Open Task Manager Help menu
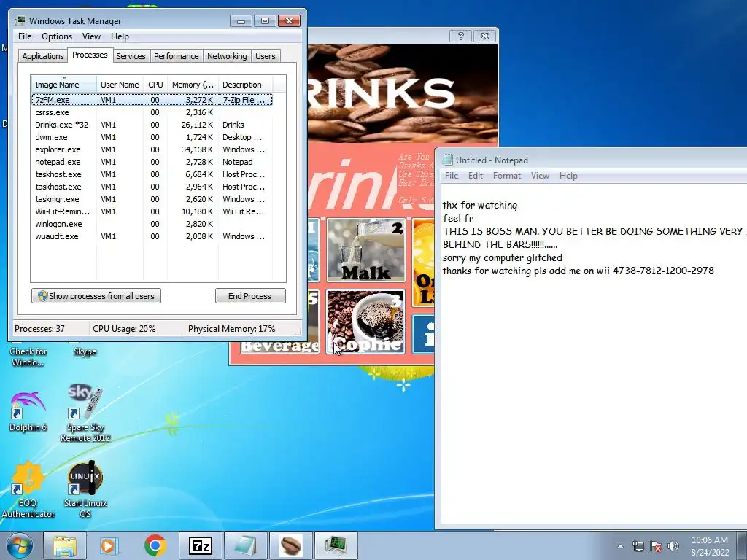This screenshot has width=747, height=560. (x=120, y=36)
